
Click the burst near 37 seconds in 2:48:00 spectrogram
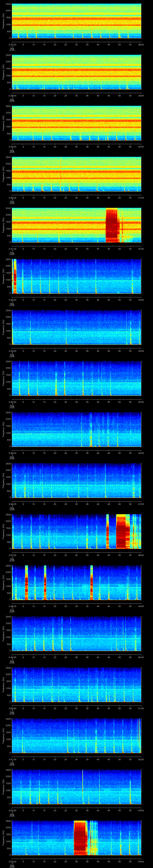tap(91, 583)
